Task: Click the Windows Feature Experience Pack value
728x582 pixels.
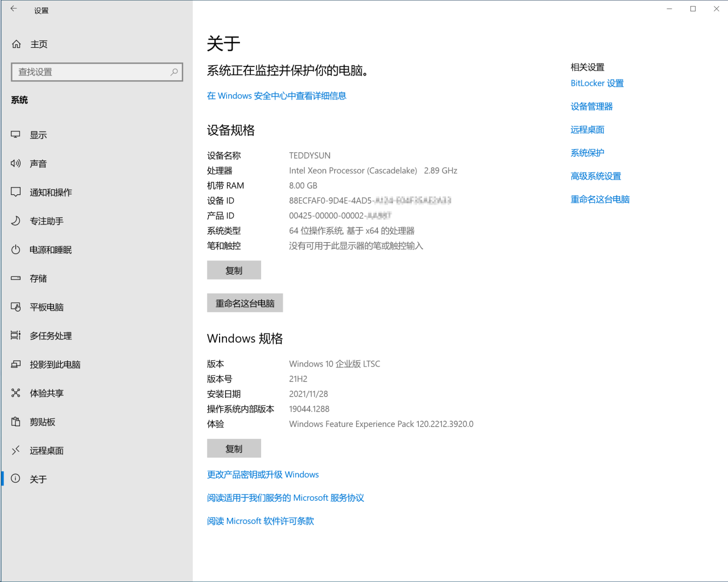Action: tap(381, 424)
